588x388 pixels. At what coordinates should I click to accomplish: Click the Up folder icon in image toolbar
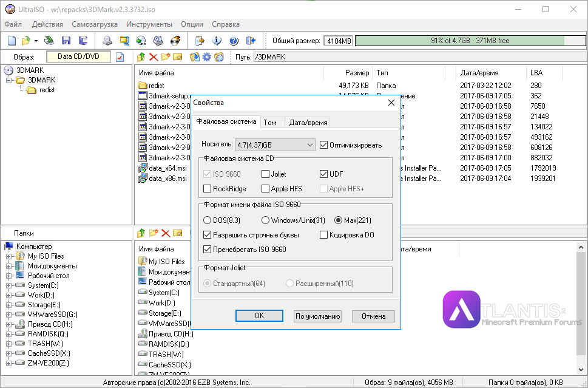(141, 57)
